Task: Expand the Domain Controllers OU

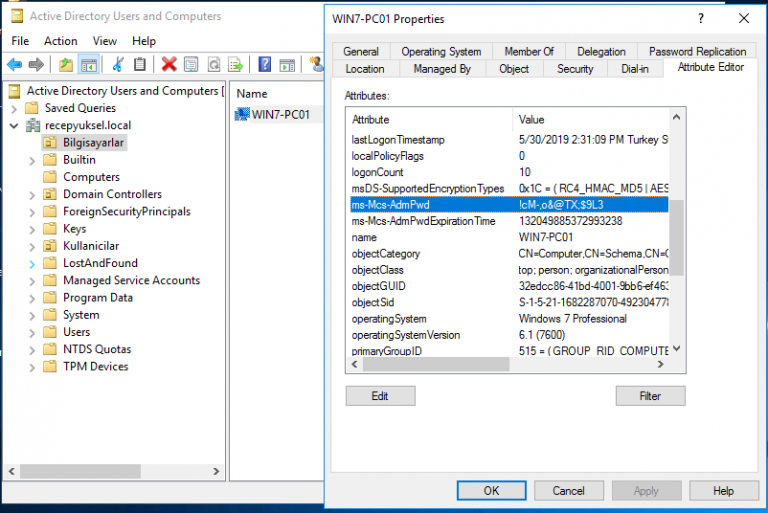Action: pyautogui.click(x=32, y=195)
